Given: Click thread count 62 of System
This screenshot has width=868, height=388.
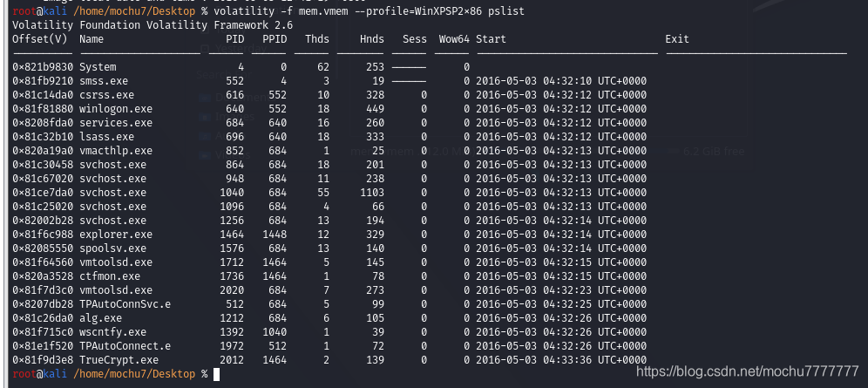Looking at the screenshot, I should (323, 67).
